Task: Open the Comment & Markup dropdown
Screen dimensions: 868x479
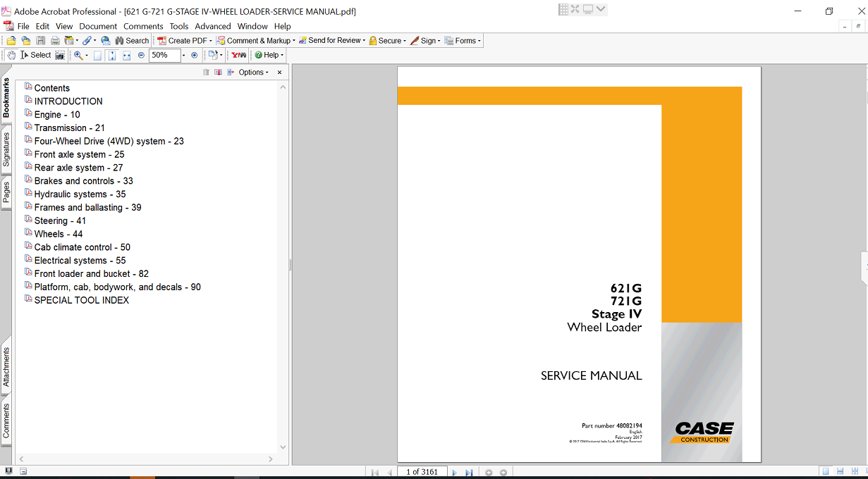Action: [x=256, y=41]
